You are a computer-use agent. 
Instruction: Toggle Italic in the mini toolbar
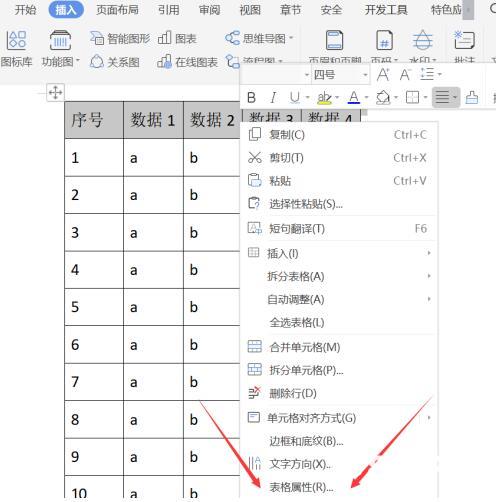coord(273,98)
